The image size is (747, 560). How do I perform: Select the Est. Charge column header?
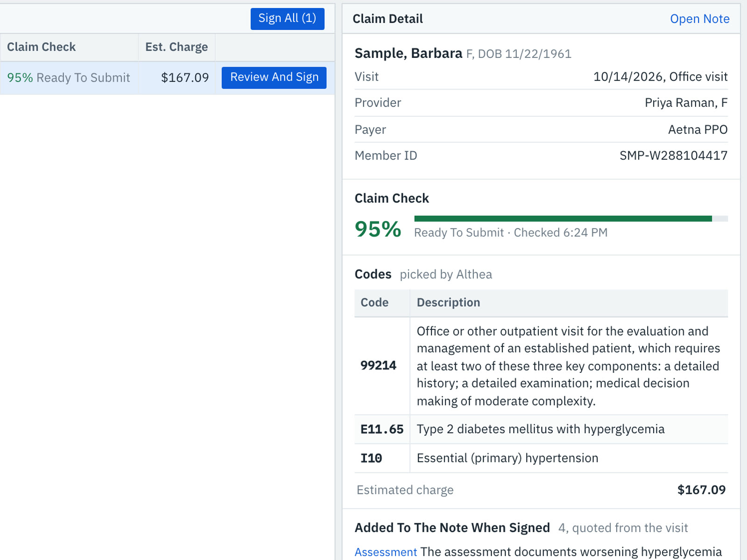[176, 47]
